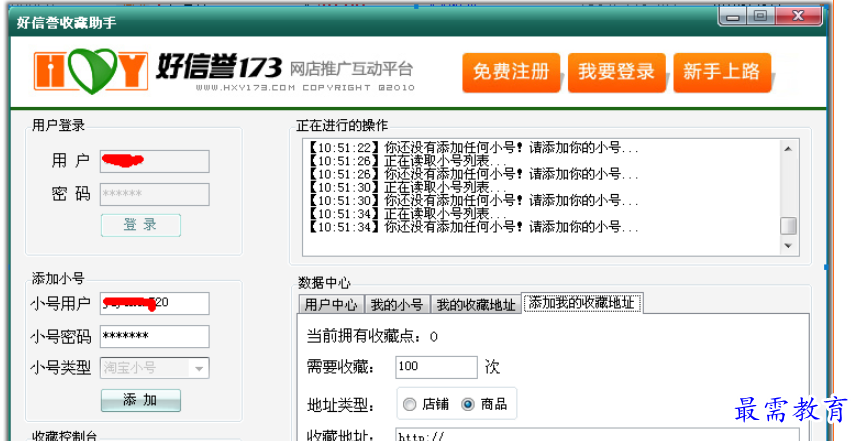856x441 pixels.
Task: Click the 我要登录 button
Action: 616,72
